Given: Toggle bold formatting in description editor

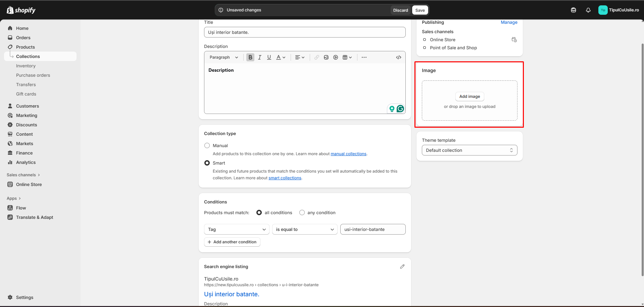Looking at the screenshot, I should point(250,57).
